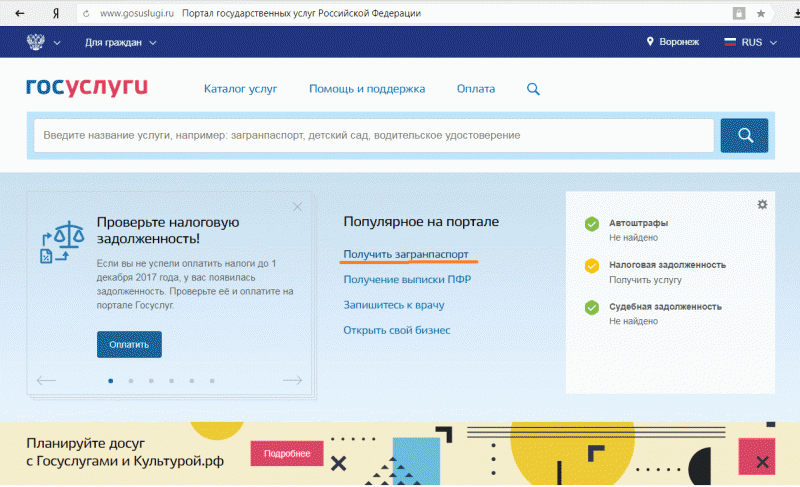Expand chevron next to the coat of arms
The width and height of the screenshot is (800, 487).
pyautogui.click(x=57, y=43)
